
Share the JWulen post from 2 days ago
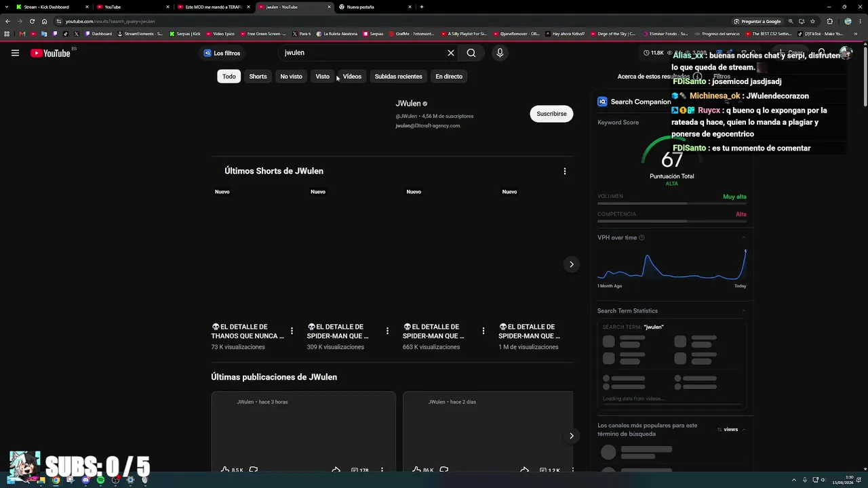524,470
